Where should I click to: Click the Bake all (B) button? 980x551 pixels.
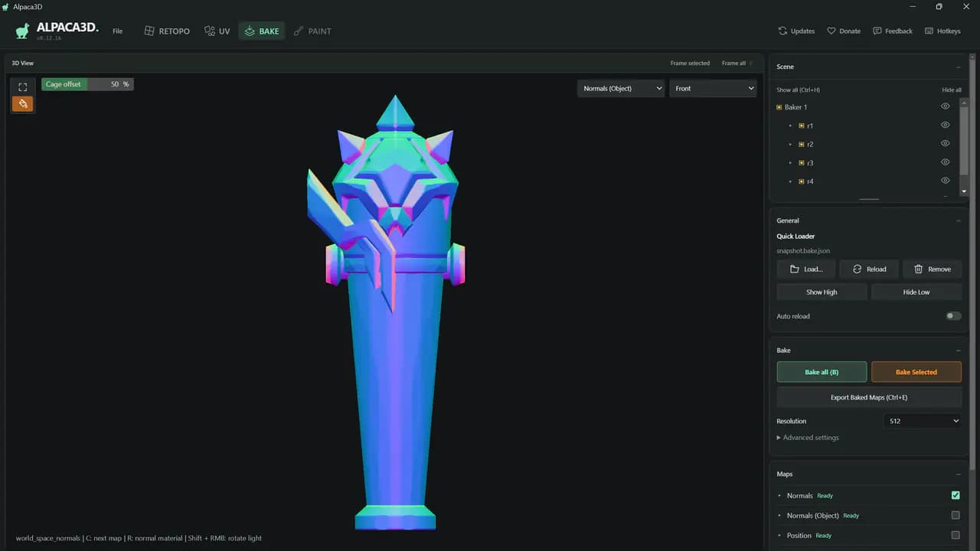[x=822, y=372]
